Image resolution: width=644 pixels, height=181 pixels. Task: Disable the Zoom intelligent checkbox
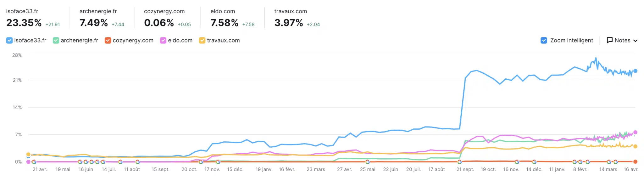[x=544, y=40]
